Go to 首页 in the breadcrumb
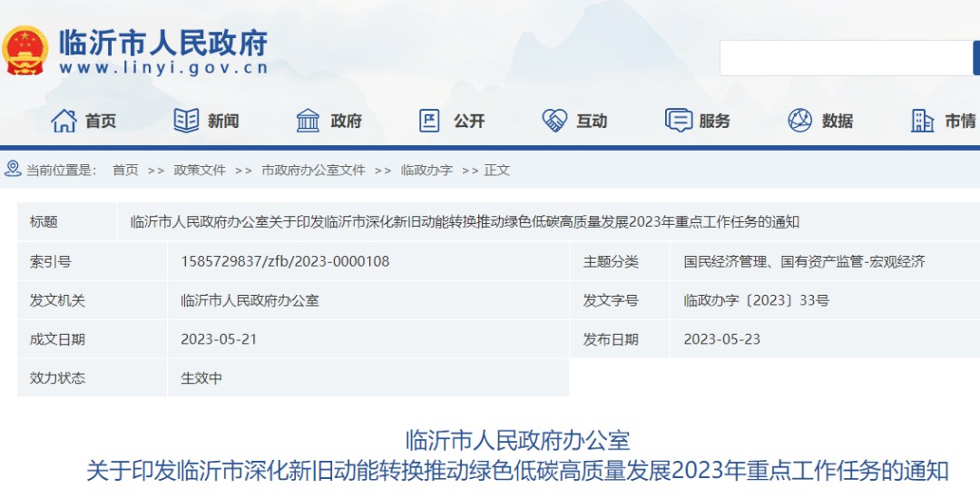Viewport: 980px width, 498px height. pos(125,170)
